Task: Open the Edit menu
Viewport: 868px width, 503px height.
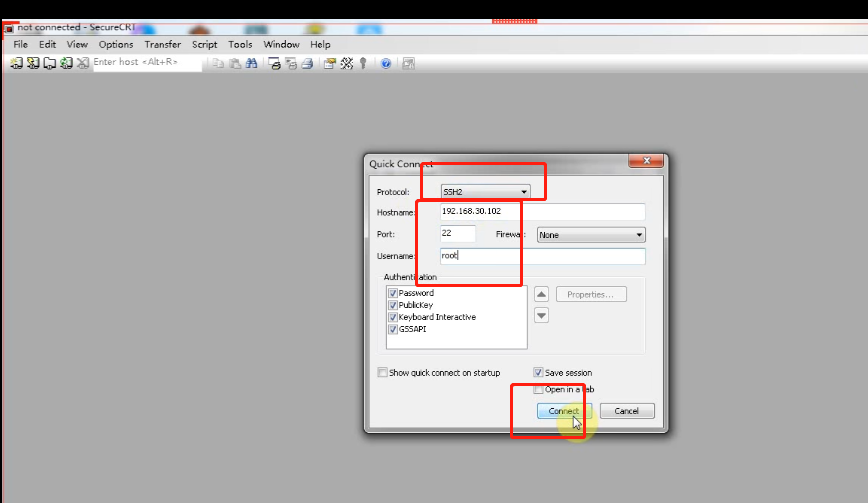Action: [47, 44]
